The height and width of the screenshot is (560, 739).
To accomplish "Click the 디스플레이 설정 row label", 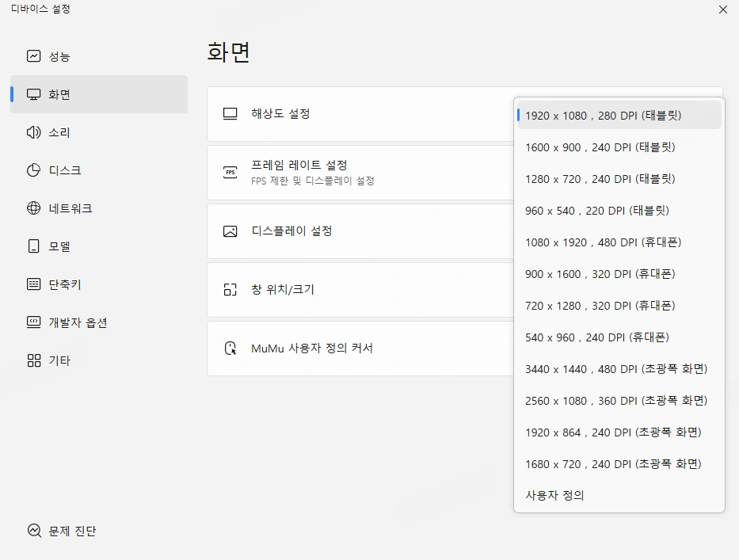I will 291,231.
